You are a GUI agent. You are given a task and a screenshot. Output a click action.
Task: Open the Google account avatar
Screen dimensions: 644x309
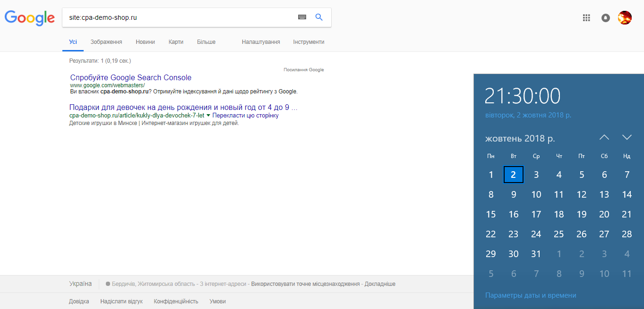625,18
